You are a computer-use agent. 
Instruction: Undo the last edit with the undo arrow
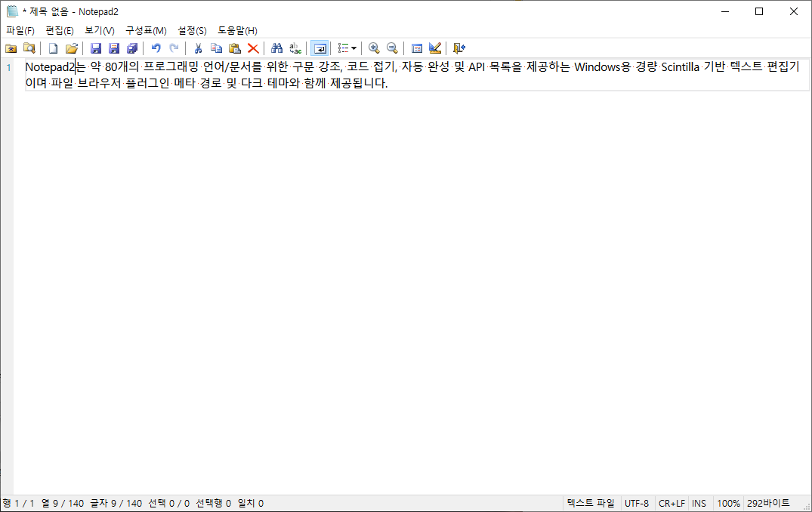point(156,48)
